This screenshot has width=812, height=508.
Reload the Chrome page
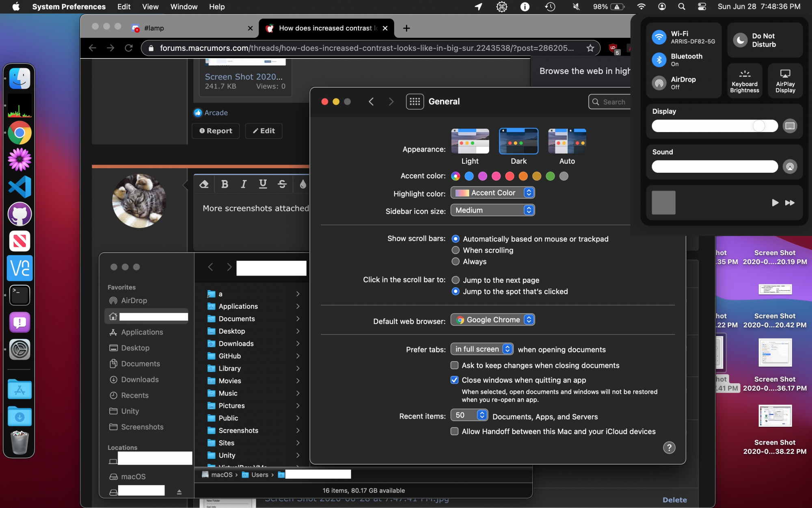pos(129,48)
